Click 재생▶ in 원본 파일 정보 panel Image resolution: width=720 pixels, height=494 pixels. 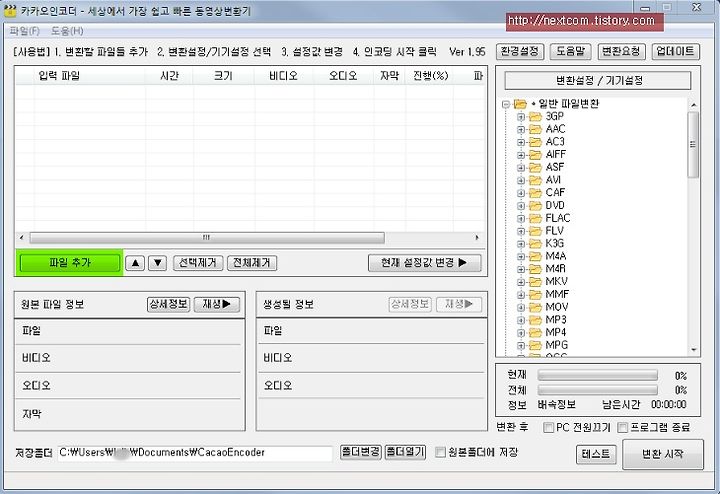click(217, 304)
